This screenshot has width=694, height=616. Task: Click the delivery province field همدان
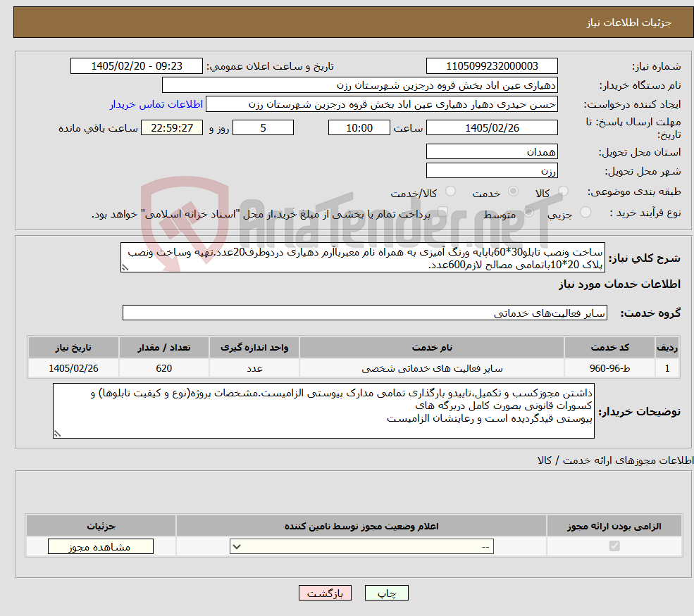(x=492, y=151)
